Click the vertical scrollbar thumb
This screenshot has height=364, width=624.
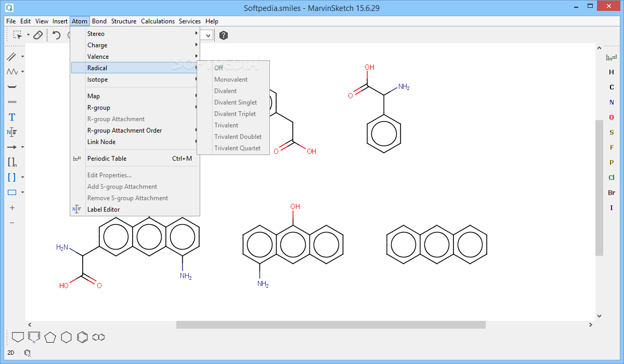pyautogui.click(x=599, y=188)
